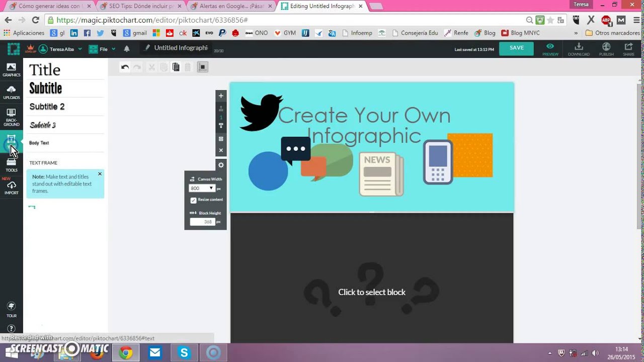This screenshot has width=644, height=362.
Task: Click the Level Up crown icon
Action: [x=30, y=49]
